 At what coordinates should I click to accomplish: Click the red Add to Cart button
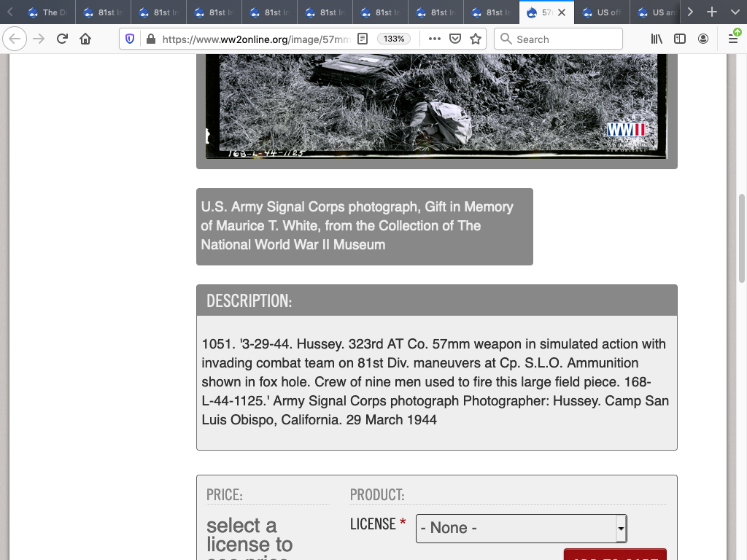[x=615, y=555]
